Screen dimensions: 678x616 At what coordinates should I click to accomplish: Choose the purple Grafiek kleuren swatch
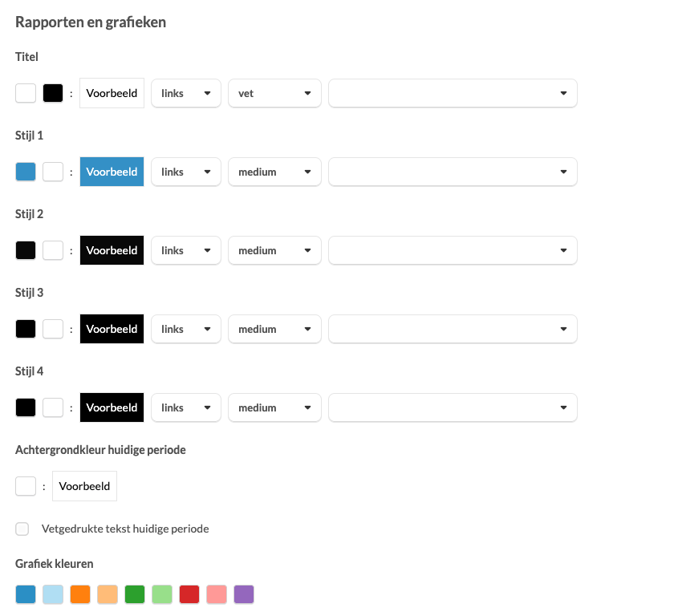coord(244,594)
